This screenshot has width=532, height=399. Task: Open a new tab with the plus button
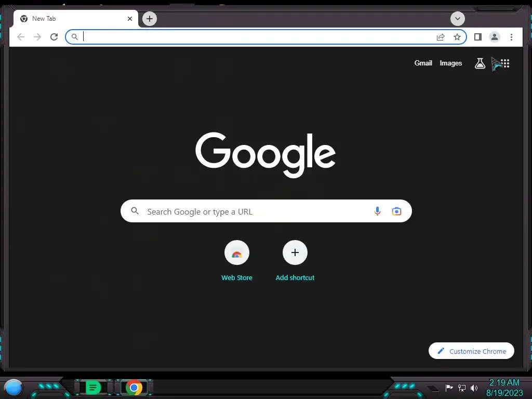[x=149, y=19]
